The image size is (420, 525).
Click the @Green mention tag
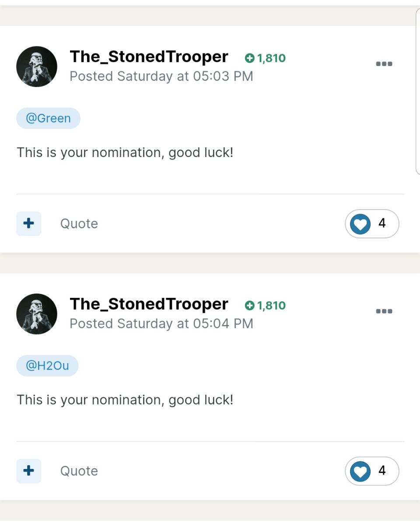pos(48,118)
